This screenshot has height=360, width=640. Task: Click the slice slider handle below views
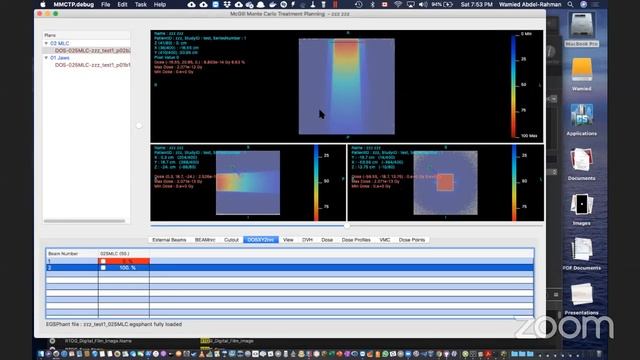pos(347,225)
